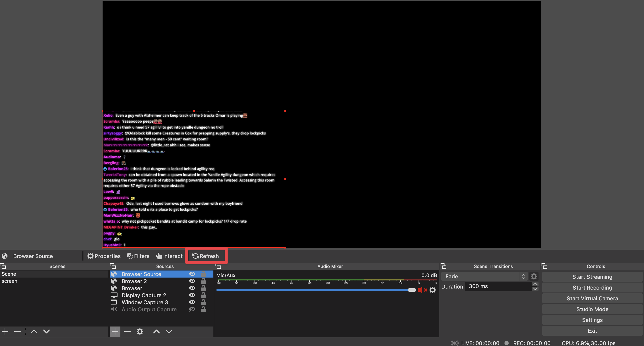Move Browser Source down with the down arrow

(x=169, y=331)
